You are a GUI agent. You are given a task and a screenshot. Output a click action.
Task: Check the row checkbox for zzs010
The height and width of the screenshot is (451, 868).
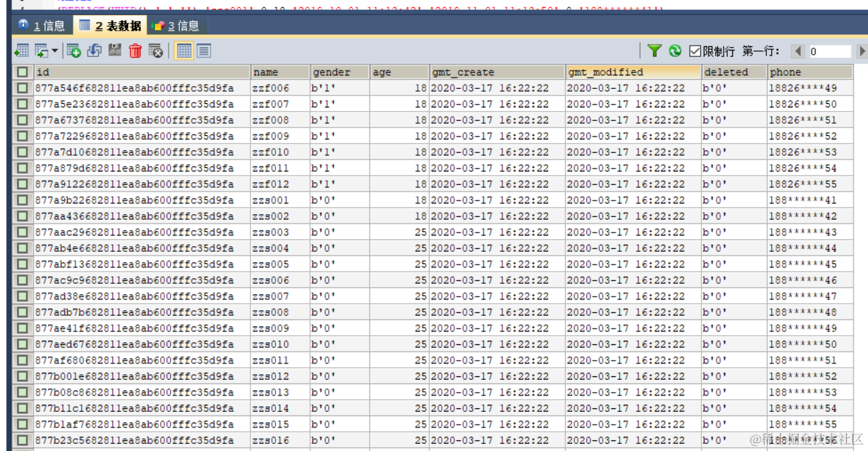tap(23, 344)
